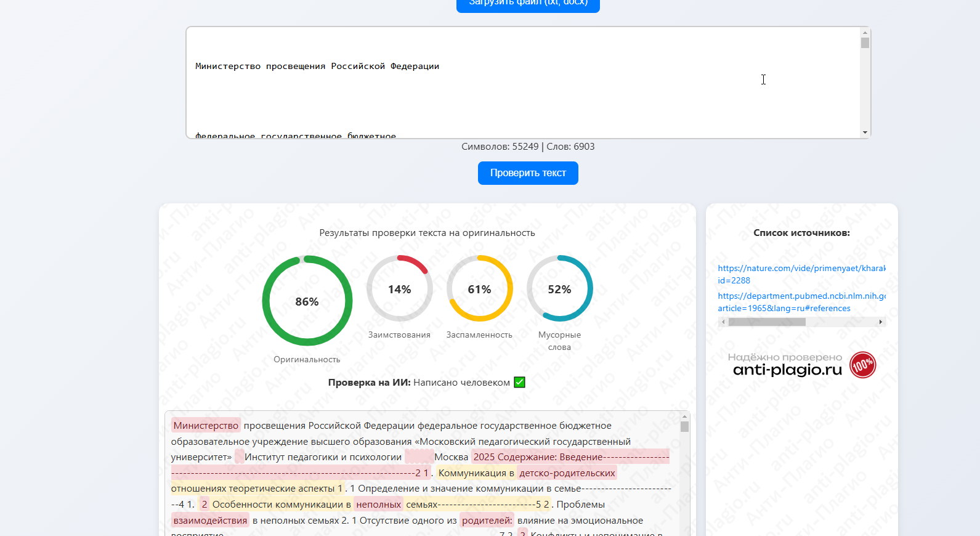This screenshot has height=536, width=980.
Task: Click Министерство просвещения line in textarea
Action: (x=317, y=66)
